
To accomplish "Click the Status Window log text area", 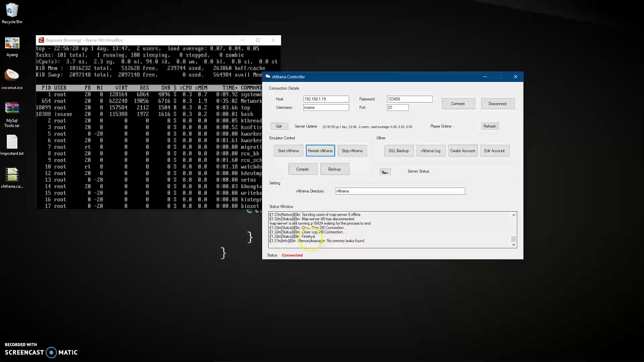I will (x=390, y=230).
